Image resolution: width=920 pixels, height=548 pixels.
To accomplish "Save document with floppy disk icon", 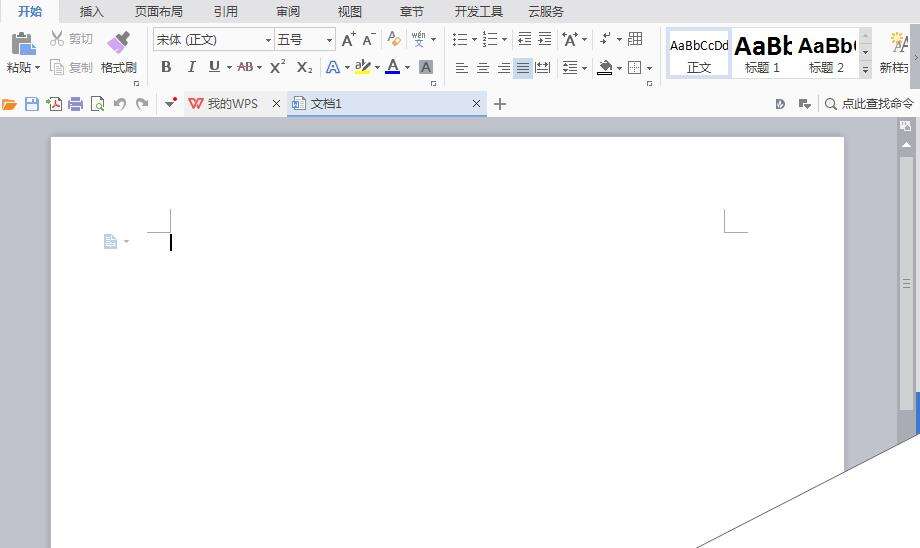I will pos(32,104).
